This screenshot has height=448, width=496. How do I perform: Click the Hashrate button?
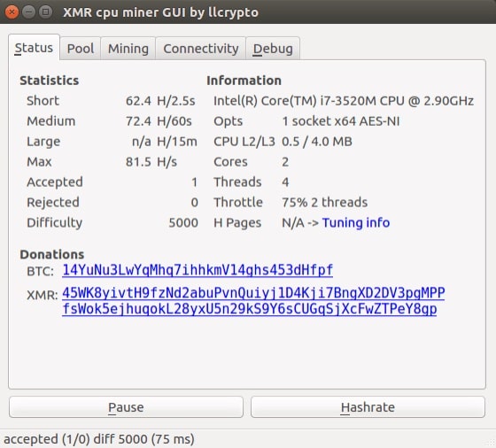coord(368,407)
